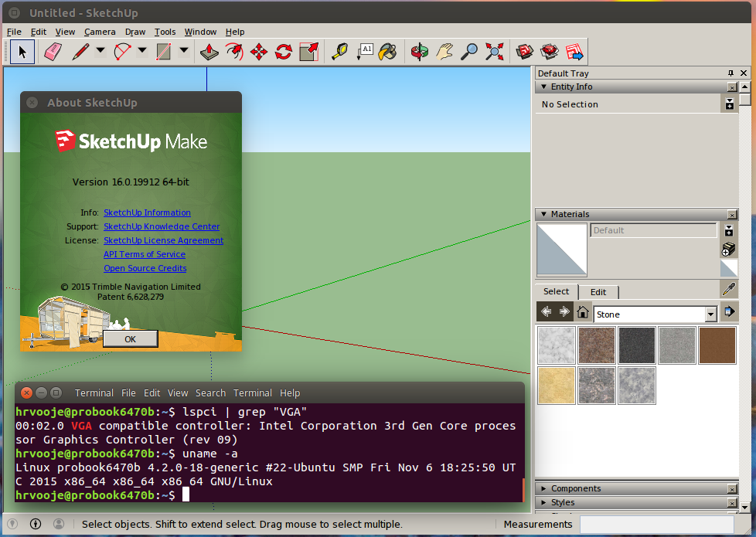Image resolution: width=756 pixels, height=537 pixels.
Task: Select the Pan hand tool
Action: click(444, 52)
